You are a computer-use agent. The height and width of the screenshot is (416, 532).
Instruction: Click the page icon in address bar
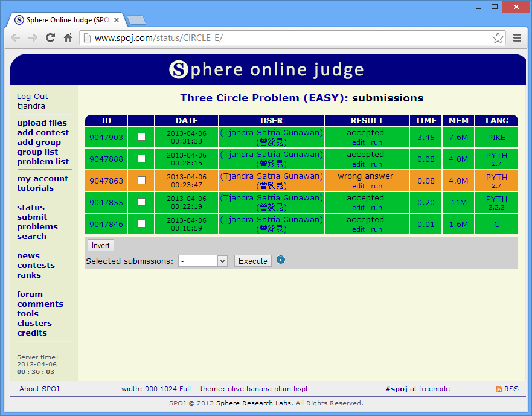tap(87, 37)
